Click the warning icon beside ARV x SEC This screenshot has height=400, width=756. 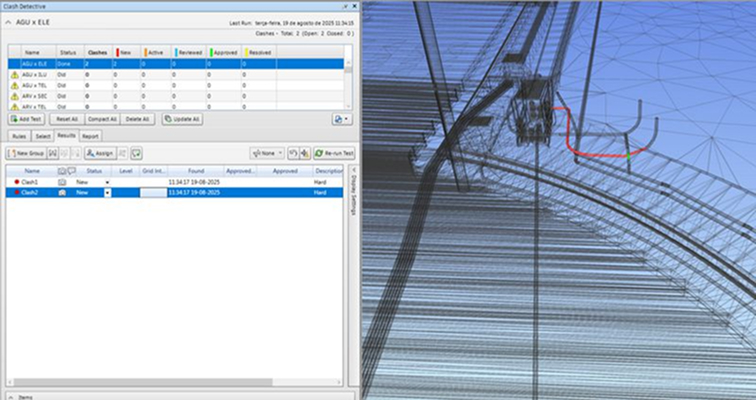[x=15, y=96]
